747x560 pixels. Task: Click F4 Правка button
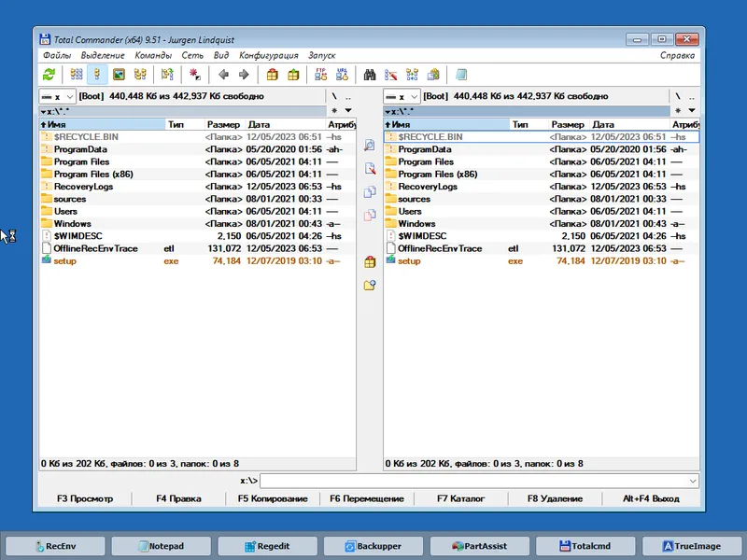point(178,498)
